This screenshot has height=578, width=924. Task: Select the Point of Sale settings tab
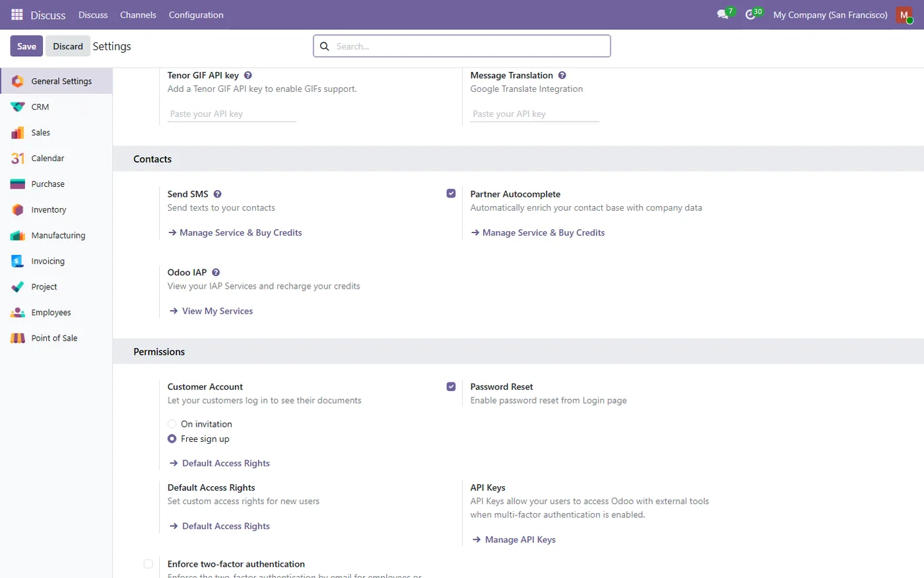tap(56, 338)
